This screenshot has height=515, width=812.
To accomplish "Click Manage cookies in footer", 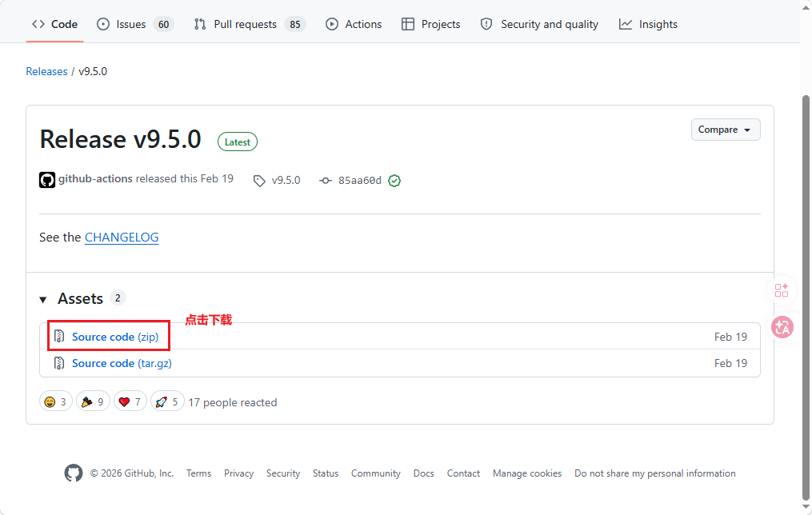I will tap(527, 473).
